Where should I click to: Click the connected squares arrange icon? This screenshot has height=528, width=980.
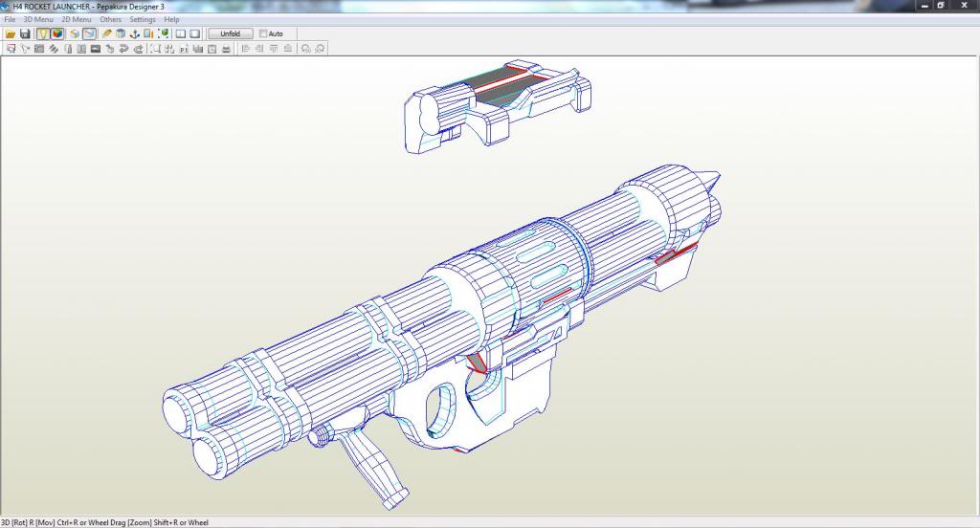(169, 49)
